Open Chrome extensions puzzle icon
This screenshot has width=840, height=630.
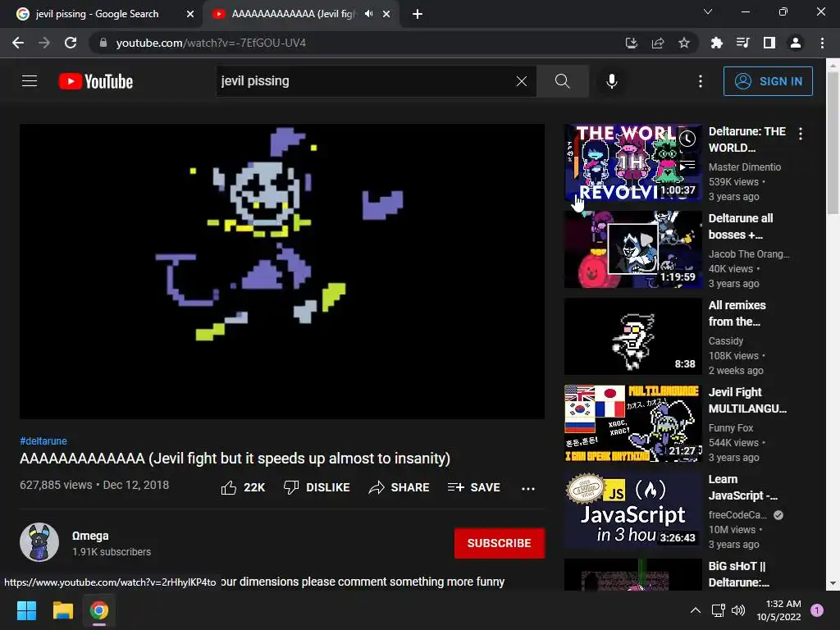click(717, 43)
